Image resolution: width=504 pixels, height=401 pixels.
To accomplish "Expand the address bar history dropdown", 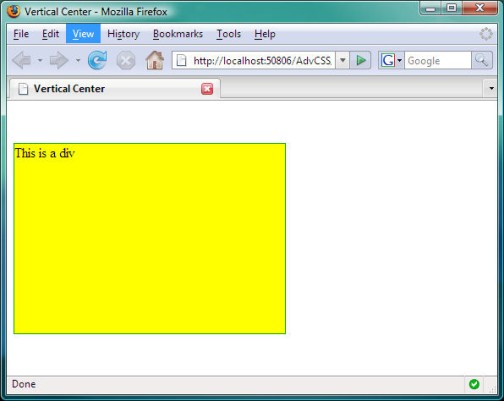I will [342, 61].
